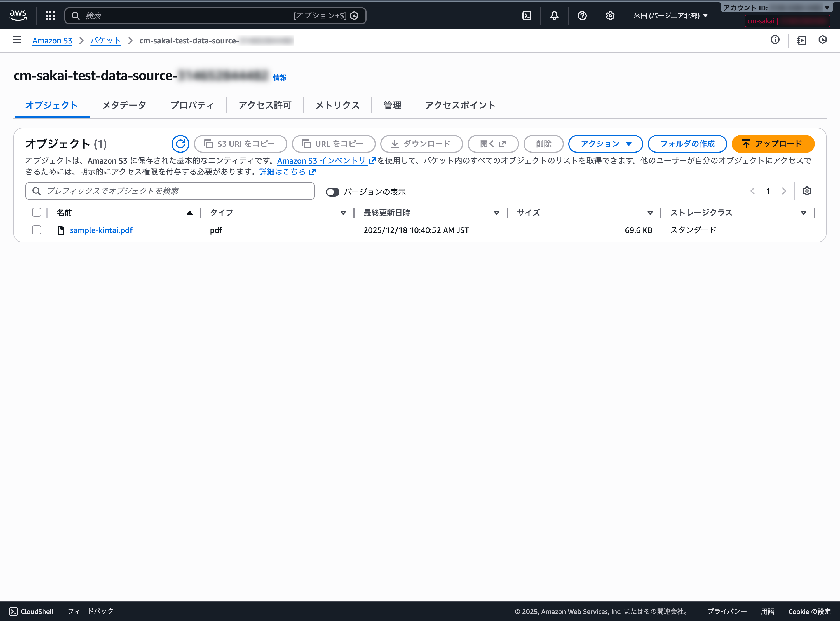This screenshot has height=621, width=840.
Task: Click the refresh objects icon button
Action: tap(180, 144)
